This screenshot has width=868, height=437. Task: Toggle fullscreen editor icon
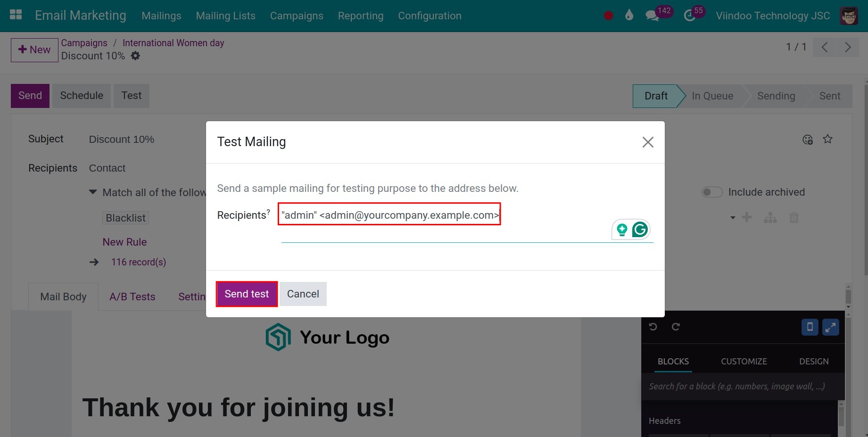831,327
